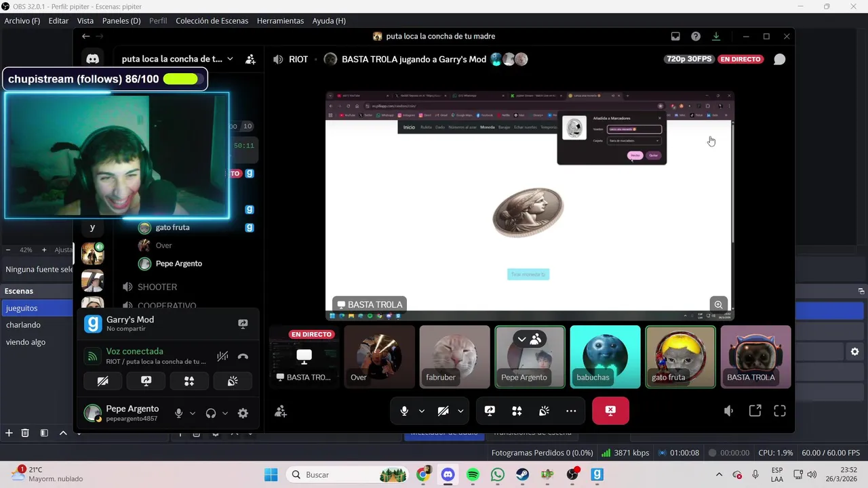The height and width of the screenshot is (488, 868).
Task: Delete the scene with the trash icon in OBS
Action: point(25,433)
